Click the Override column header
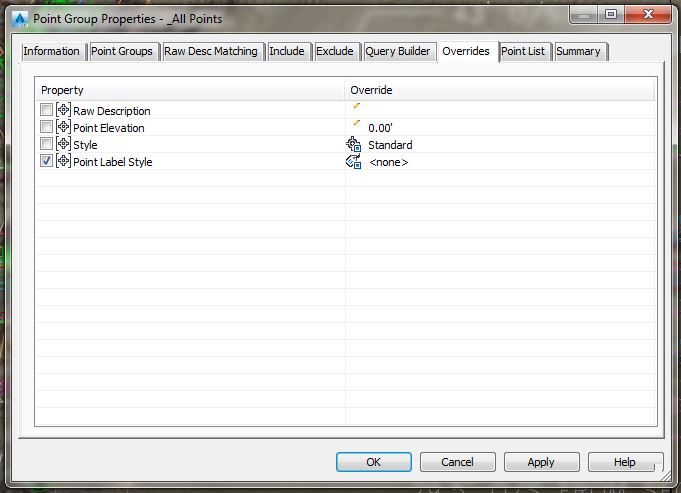The image size is (681, 493). point(500,90)
